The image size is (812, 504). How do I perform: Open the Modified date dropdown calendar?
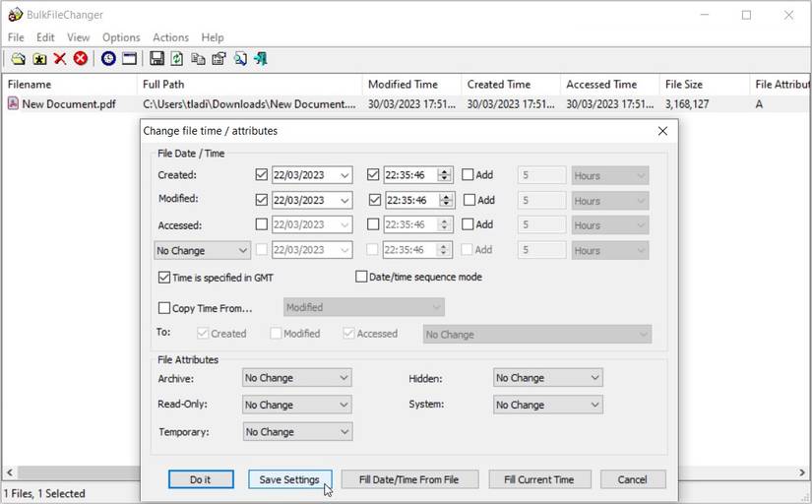(x=344, y=200)
